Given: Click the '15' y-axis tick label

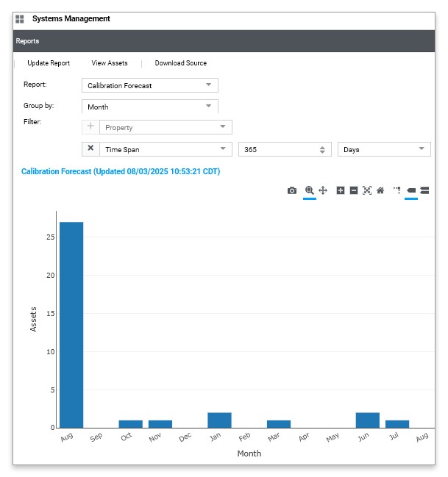Looking at the screenshot, I should click(x=51, y=314).
